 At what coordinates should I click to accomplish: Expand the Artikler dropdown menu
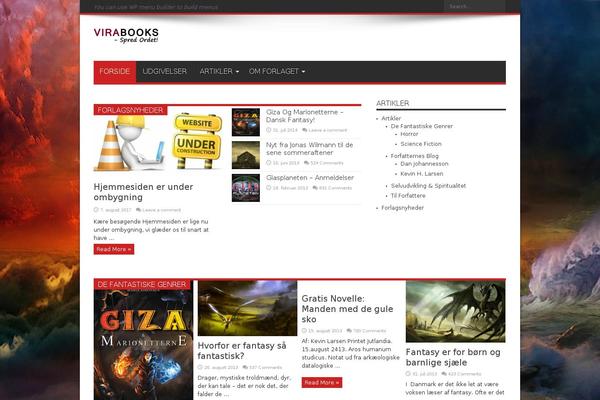click(219, 72)
